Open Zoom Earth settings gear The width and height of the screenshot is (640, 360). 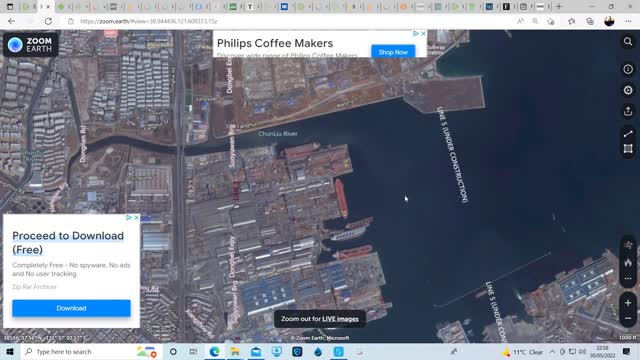(x=628, y=90)
